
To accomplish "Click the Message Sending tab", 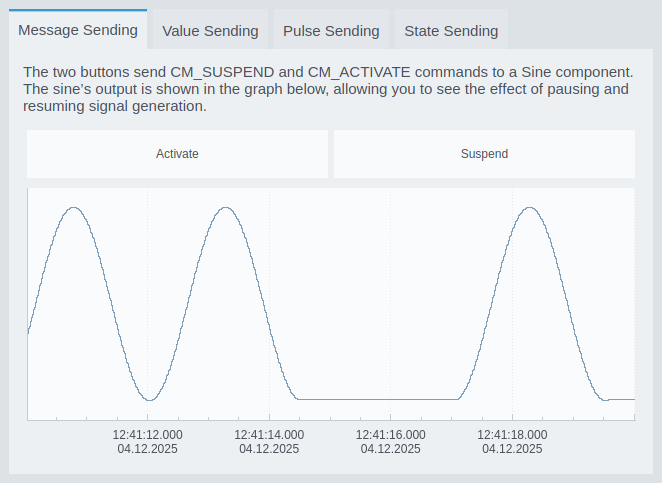I will (78, 30).
